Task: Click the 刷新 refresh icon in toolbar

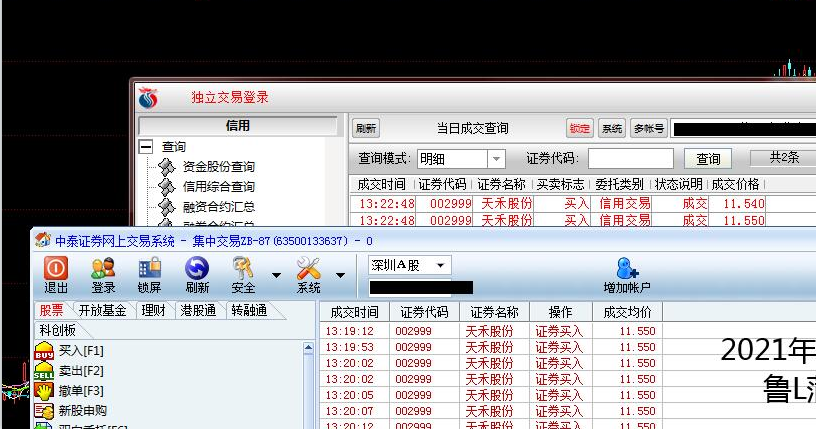Action: coord(197,269)
